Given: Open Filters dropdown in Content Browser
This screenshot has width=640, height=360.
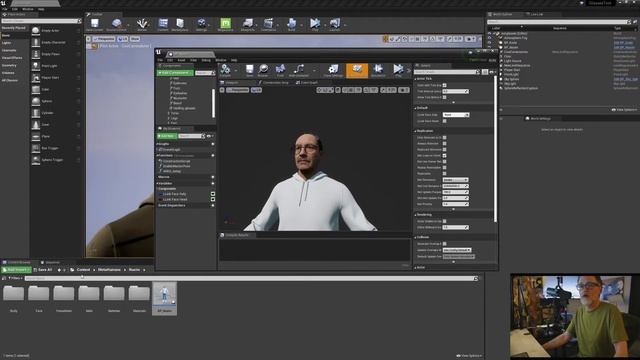Looking at the screenshot, I should (x=16, y=278).
